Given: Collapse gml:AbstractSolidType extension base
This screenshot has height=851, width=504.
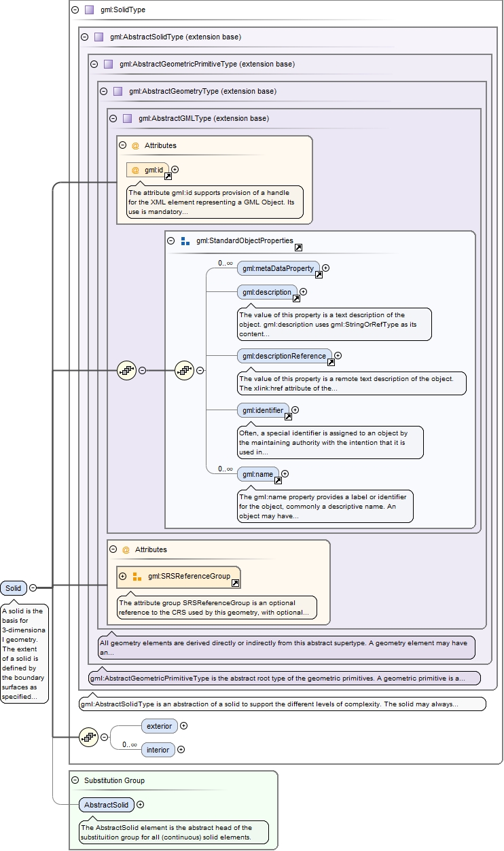Looking at the screenshot, I should pyautogui.click(x=84, y=37).
